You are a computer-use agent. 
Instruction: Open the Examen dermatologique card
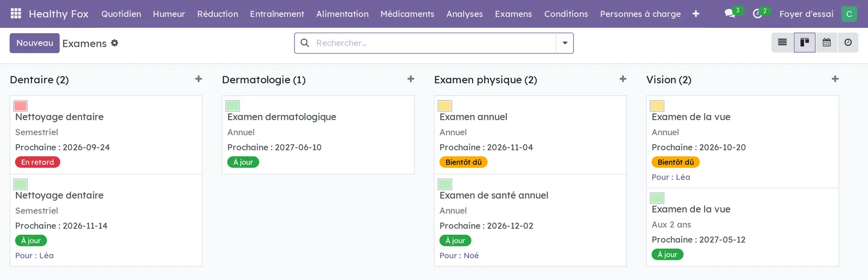(318, 135)
